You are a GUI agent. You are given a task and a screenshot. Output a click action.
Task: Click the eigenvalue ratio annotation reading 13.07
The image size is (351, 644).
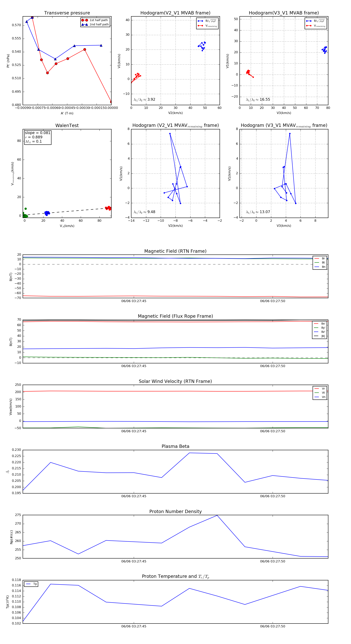coord(258,212)
